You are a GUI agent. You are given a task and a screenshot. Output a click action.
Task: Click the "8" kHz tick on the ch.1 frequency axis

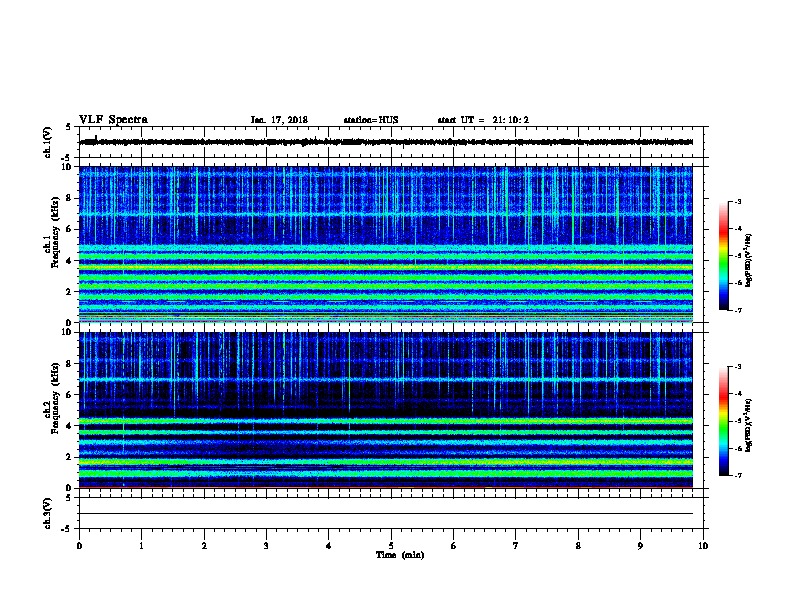(x=69, y=198)
